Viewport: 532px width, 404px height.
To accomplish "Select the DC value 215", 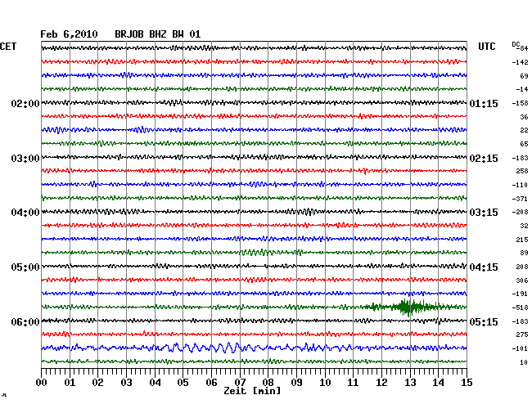I will [x=522, y=240].
